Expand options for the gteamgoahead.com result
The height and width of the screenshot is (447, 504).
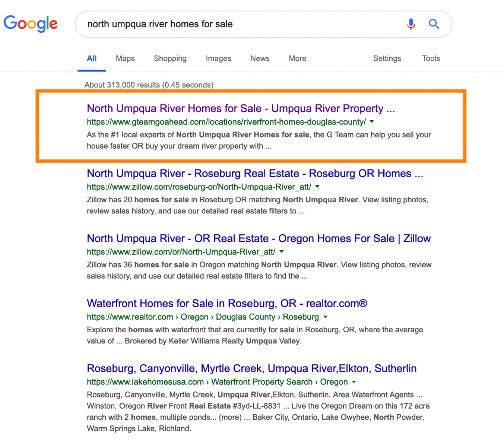(371, 122)
